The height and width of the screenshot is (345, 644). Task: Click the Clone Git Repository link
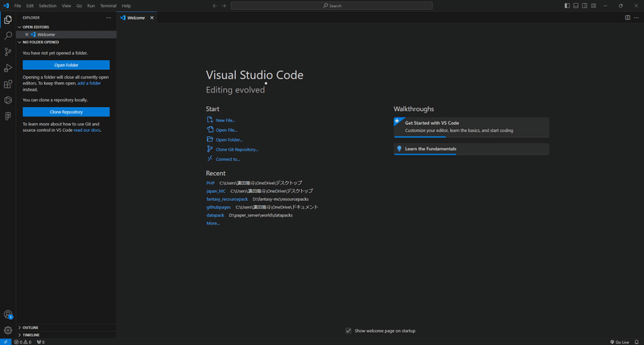pyautogui.click(x=237, y=150)
